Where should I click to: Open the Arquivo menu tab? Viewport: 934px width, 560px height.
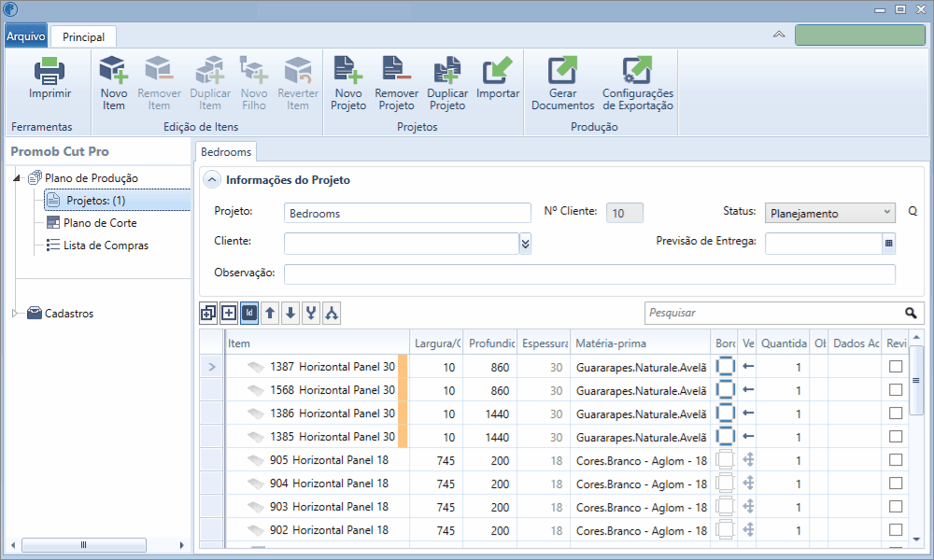coord(25,36)
